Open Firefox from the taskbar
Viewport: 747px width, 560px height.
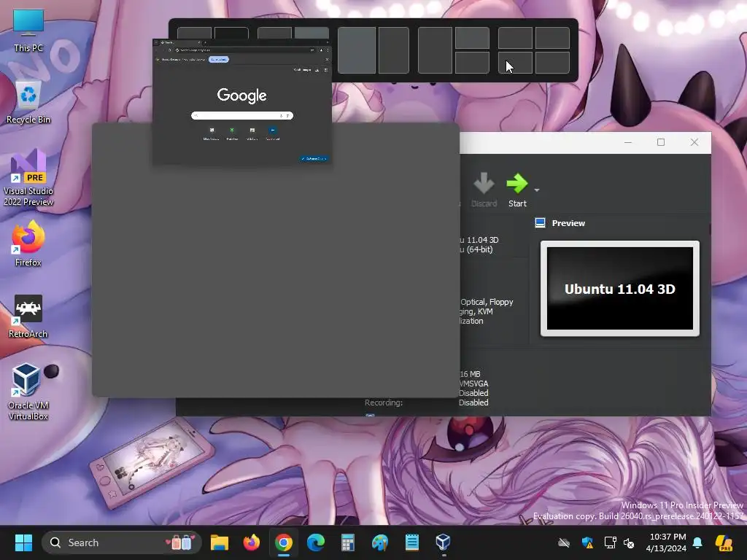(x=251, y=542)
